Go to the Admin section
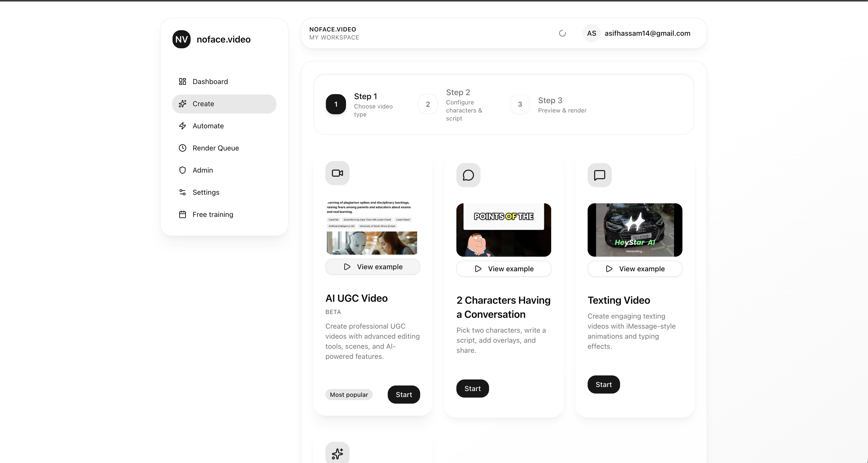This screenshot has width=868, height=463. click(202, 170)
